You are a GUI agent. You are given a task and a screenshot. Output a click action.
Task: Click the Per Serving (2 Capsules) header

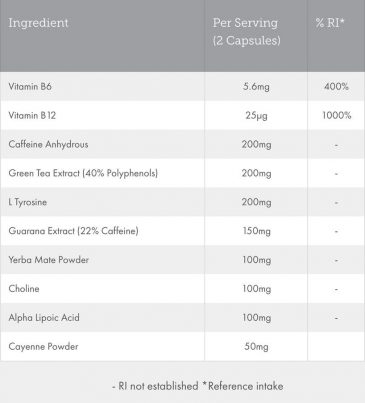246,32
